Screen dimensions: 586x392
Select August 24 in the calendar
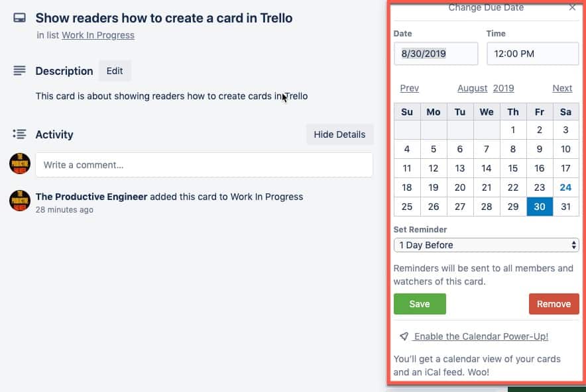(565, 187)
